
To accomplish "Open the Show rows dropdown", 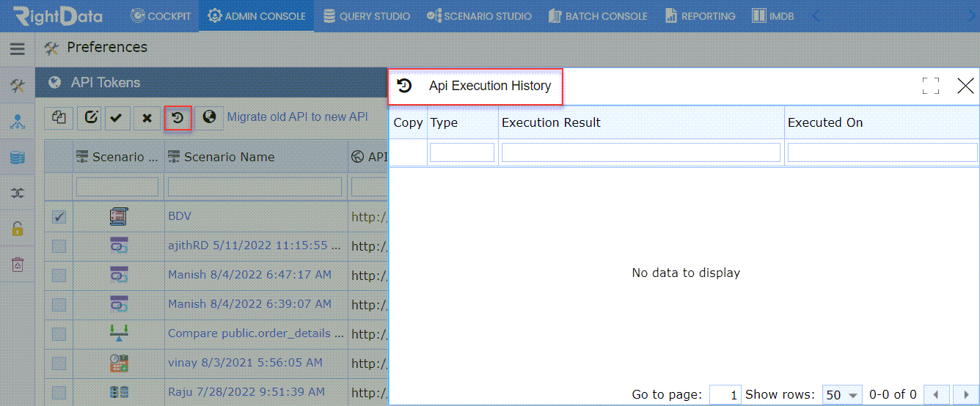I will [841, 394].
